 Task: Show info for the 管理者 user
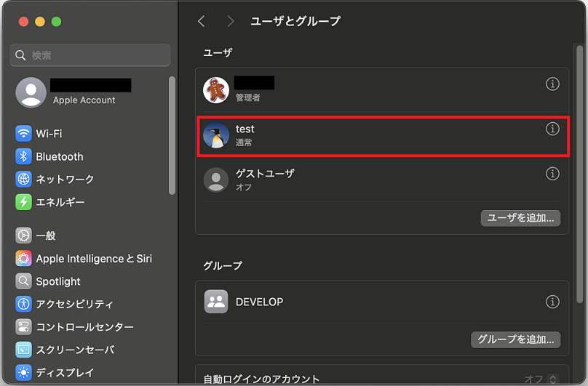552,84
